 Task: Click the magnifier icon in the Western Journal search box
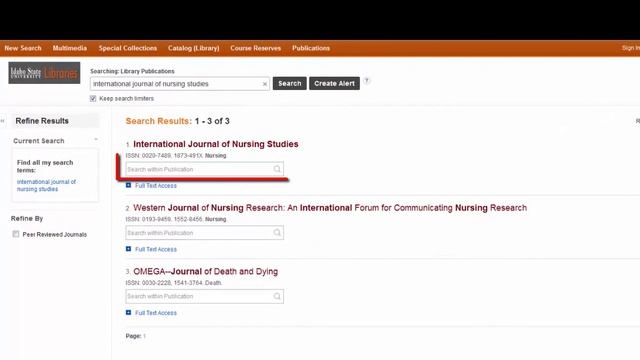click(277, 233)
